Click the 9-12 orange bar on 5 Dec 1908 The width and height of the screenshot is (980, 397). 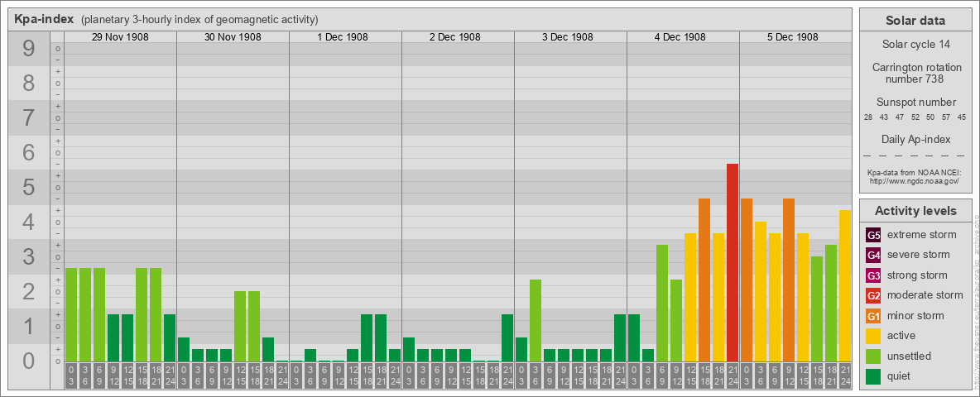click(789, 280)
